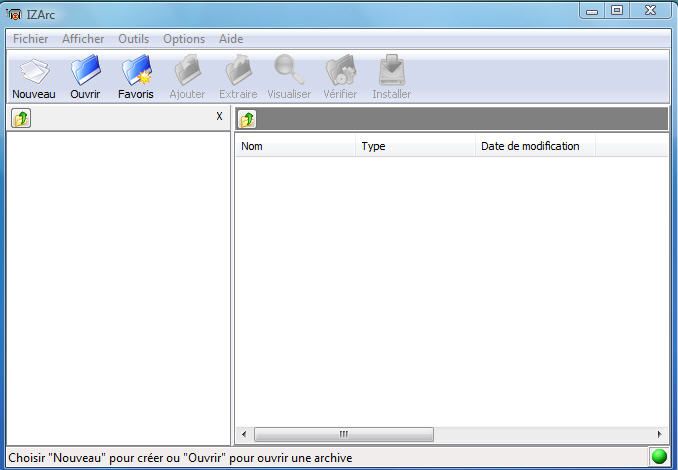
Task: Maximize the IZArc window
Action: pyautogui.click(x=617, y=10)
